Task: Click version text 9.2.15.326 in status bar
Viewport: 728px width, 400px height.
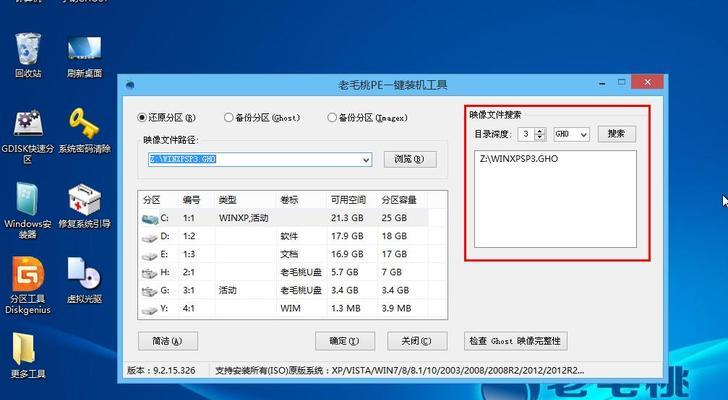Action: [x=174, y=370]
